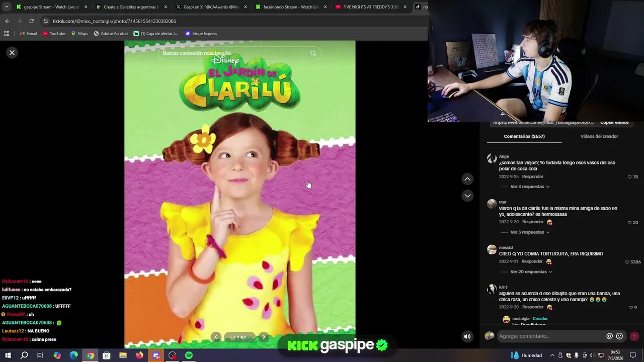Open the Comentarios (2657) tab

pyautogui.click(x=524, y=136)
